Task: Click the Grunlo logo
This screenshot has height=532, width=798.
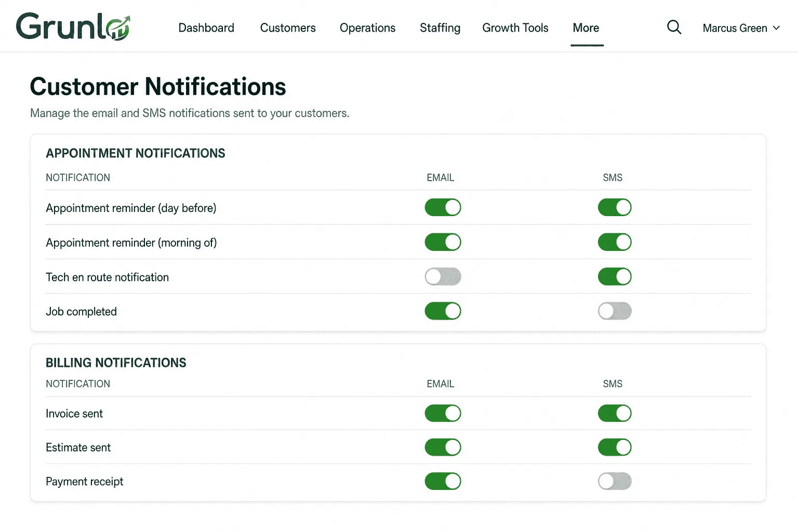Action: click(73, 26)
